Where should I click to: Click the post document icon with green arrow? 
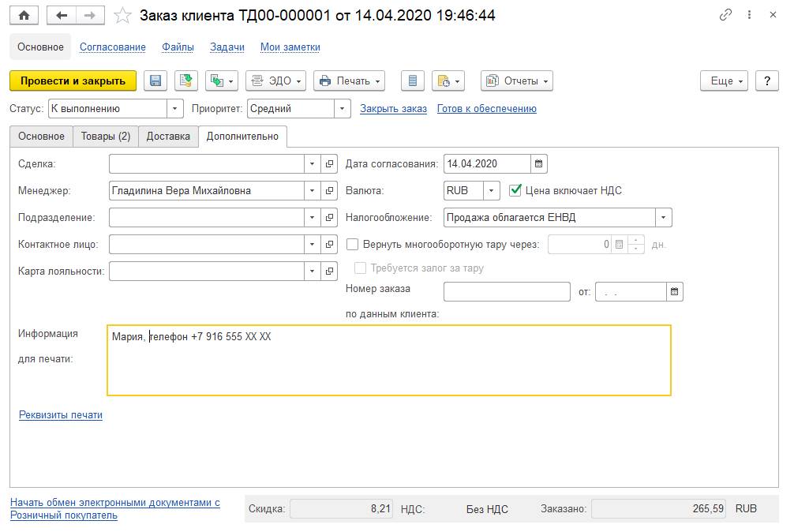(x=186, y=81)
